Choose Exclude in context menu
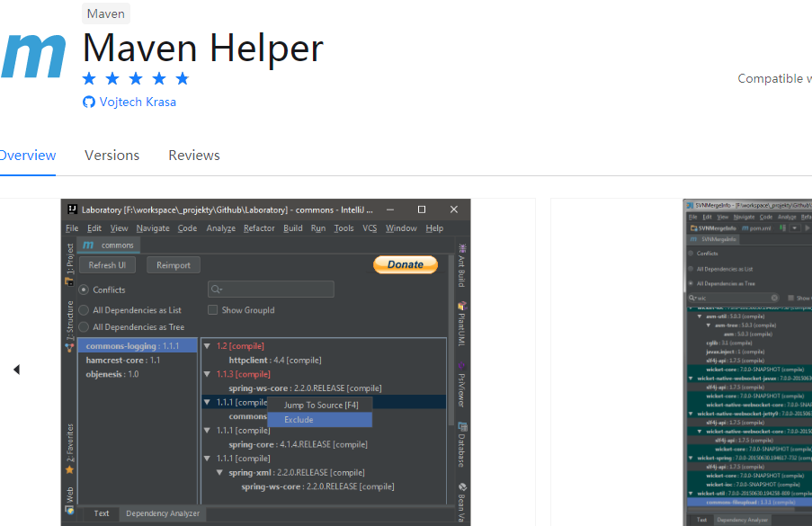 pos(320,420)
